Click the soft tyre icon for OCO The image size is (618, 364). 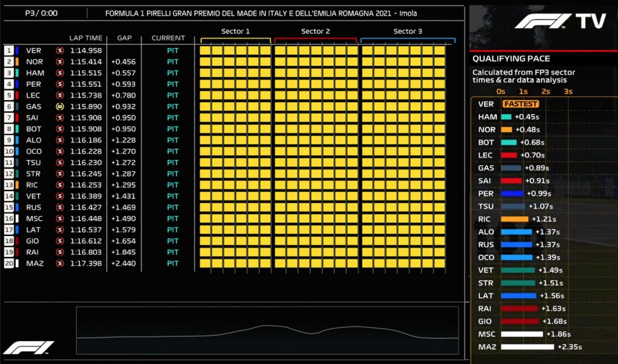(x=60, y=152)
